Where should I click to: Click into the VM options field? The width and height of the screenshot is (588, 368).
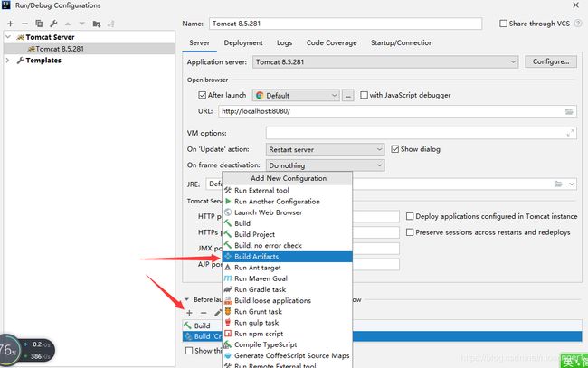422,133
